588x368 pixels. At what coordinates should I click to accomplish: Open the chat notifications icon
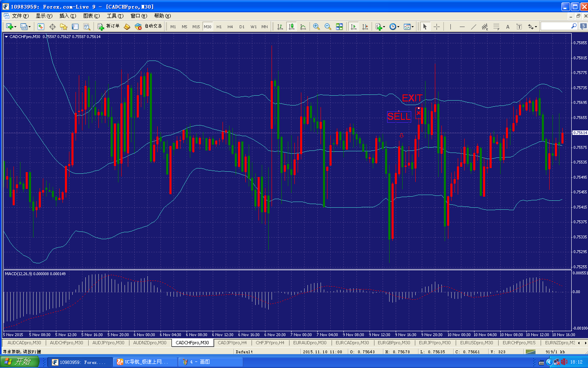(584, 26)
